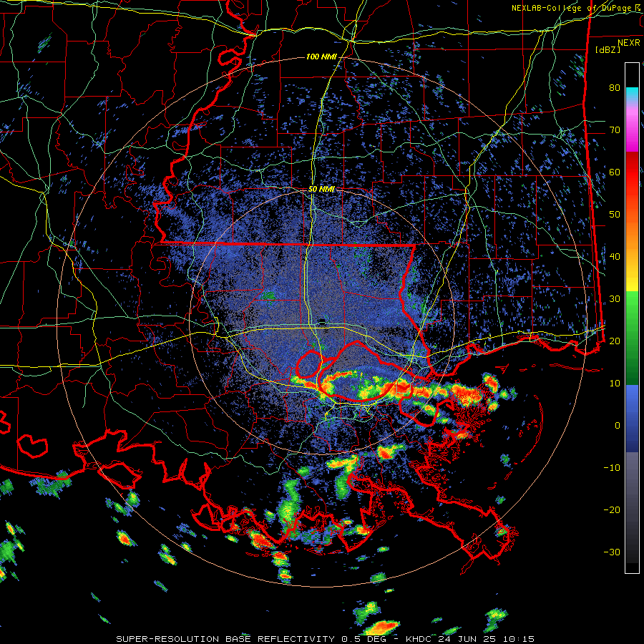Image resolution: width=644 pixels, height=644 pixels.
Task: Click the 80 value on dBZ scale
Action: point(615,88)
